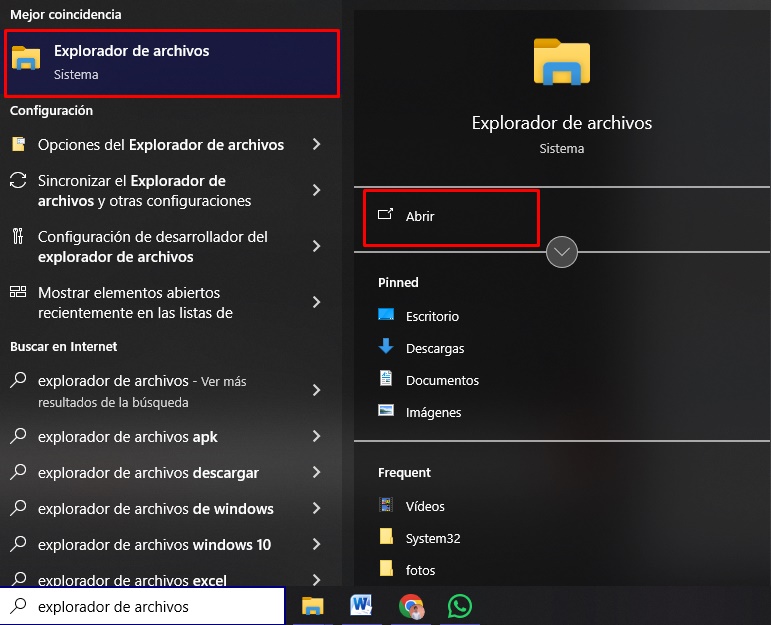Screen dimensions: 771x625
Task: Expand arrow for explorador de archivos apk
Action: [317, 436]
